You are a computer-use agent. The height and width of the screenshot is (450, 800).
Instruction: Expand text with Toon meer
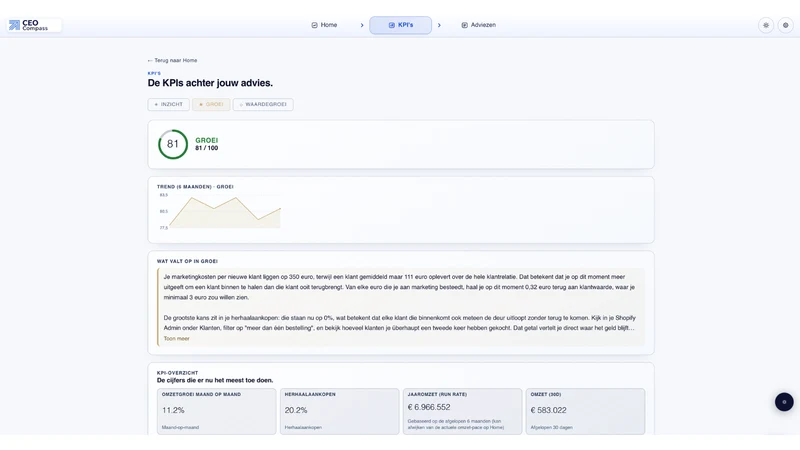pos(177,338)
